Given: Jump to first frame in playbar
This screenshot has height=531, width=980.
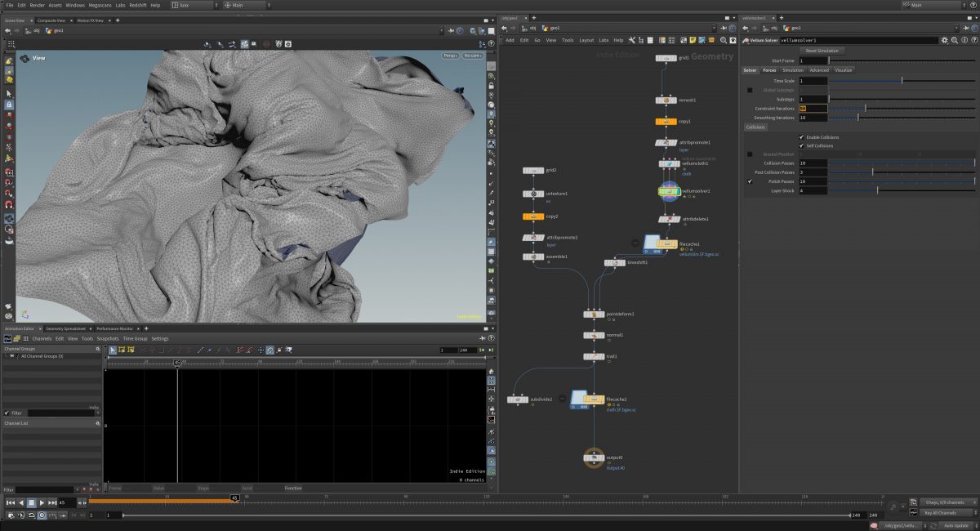Looking at the screenshot, I should [x=10, y=502].
